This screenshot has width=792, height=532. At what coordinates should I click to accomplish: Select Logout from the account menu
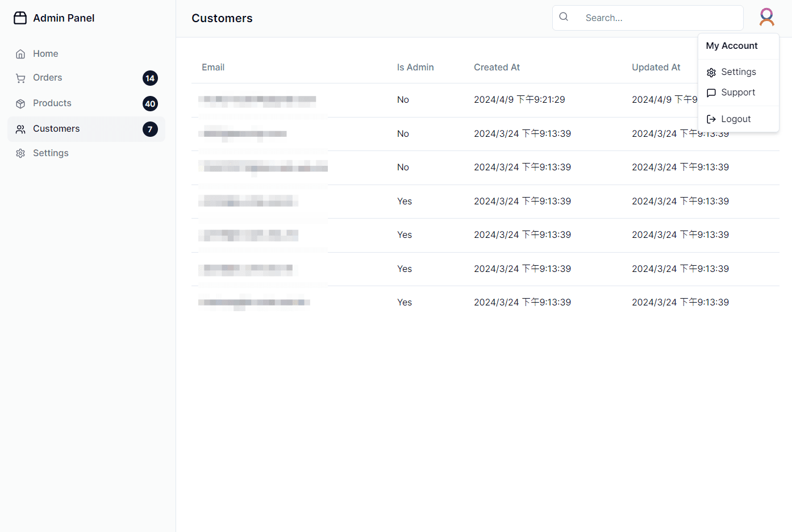tap(738, 119)
